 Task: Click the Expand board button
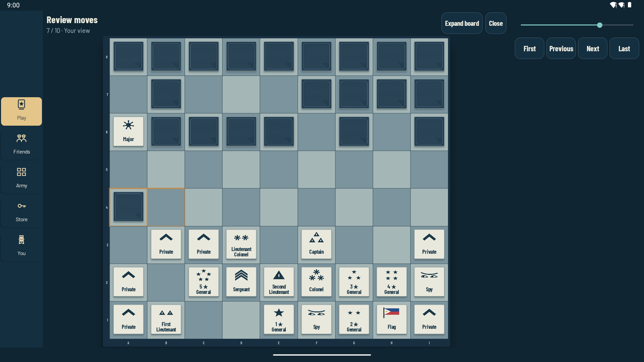[462, 23]
